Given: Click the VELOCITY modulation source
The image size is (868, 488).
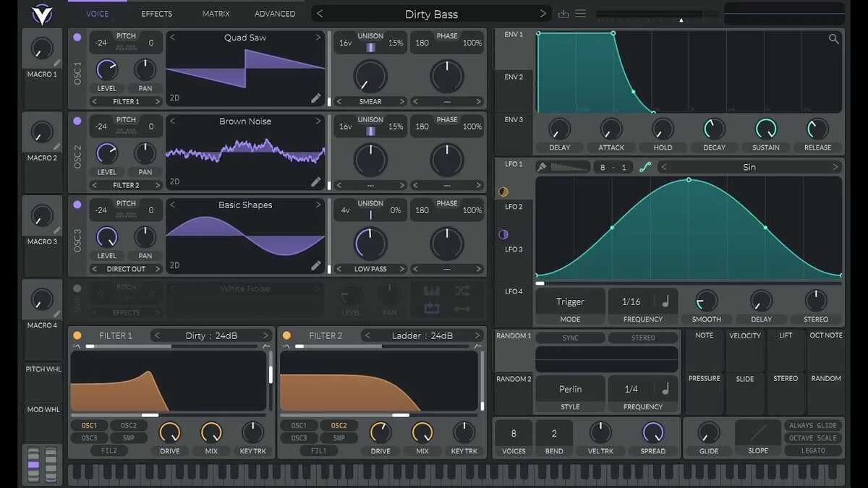Looking at the screenshot, I should point(745,350).
